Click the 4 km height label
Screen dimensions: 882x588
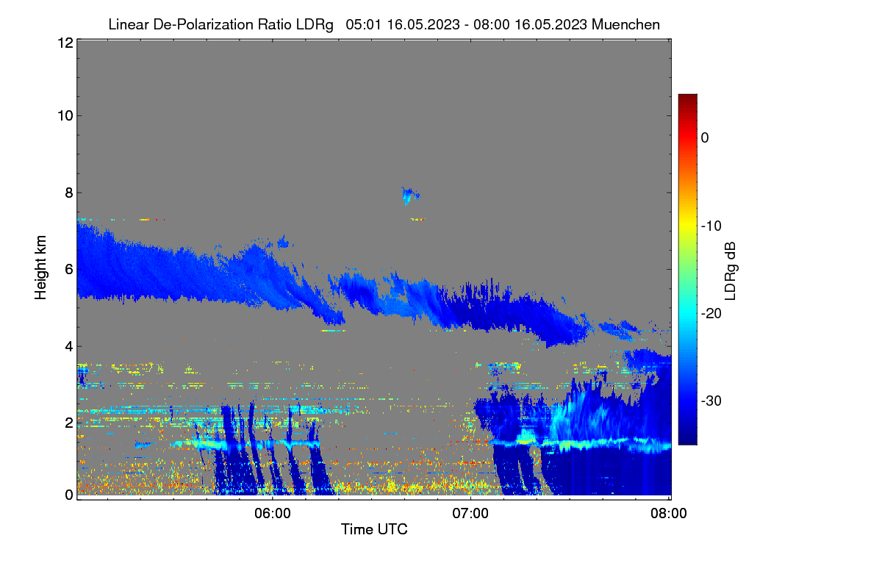[x=68, y=345]
